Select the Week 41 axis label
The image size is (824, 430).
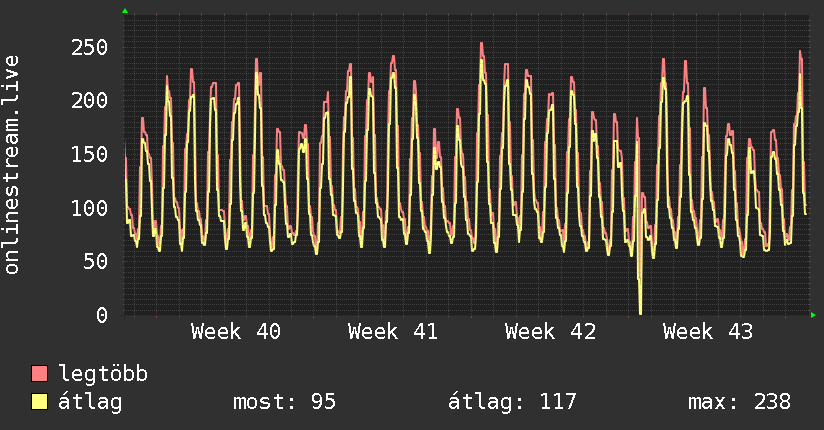pos(393,332)
